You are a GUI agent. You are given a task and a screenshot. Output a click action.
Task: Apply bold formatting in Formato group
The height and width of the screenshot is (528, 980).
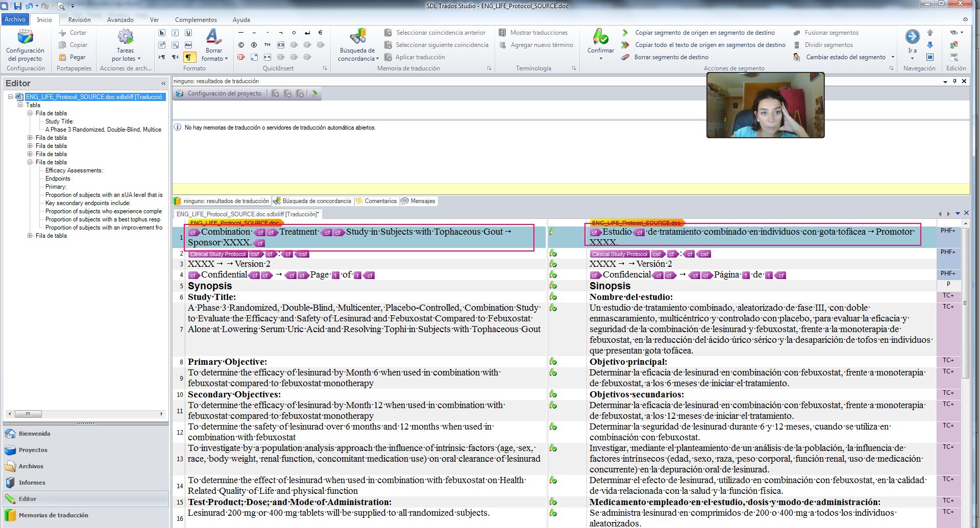(x=162, y=33)
